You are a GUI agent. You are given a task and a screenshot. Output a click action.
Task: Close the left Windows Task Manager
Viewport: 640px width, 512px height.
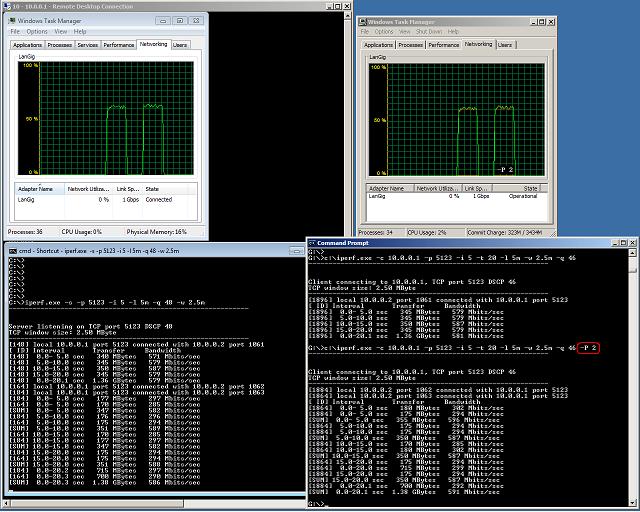196,21
